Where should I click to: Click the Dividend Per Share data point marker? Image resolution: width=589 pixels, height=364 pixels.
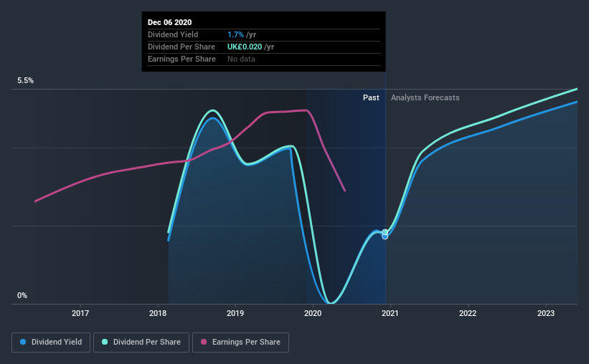pyautogui.click(x=385, y=232)
